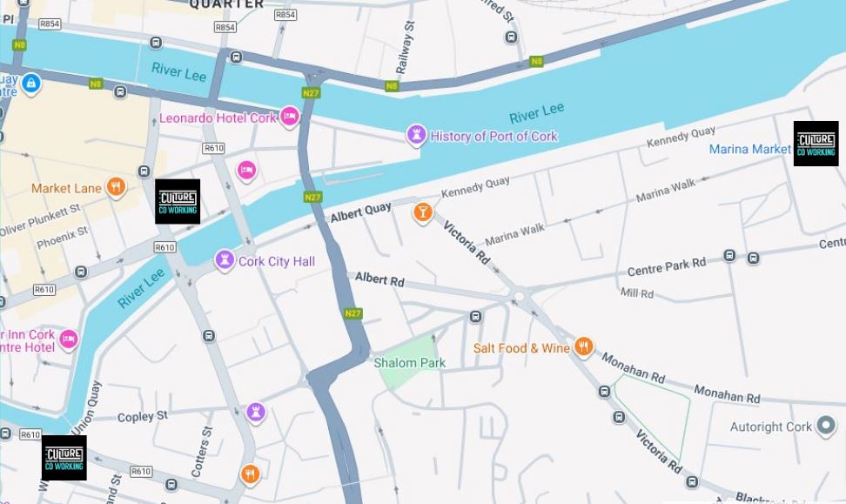Click the Culture Co Working logo near Union Quay
Viewport: 846px width, 504px height.
click(64, 458)
